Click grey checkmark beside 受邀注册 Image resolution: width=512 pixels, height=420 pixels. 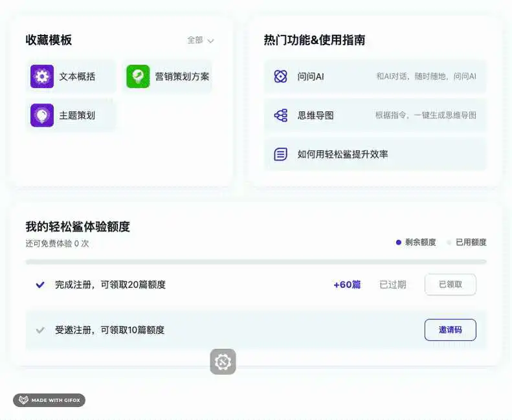click(x=40, y=330)
